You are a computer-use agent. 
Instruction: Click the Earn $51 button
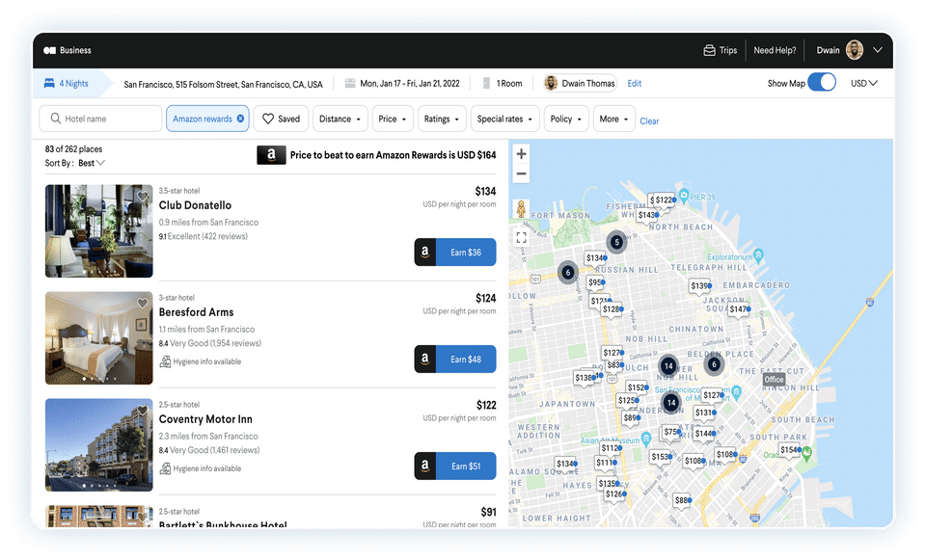(x=454, y=466)
